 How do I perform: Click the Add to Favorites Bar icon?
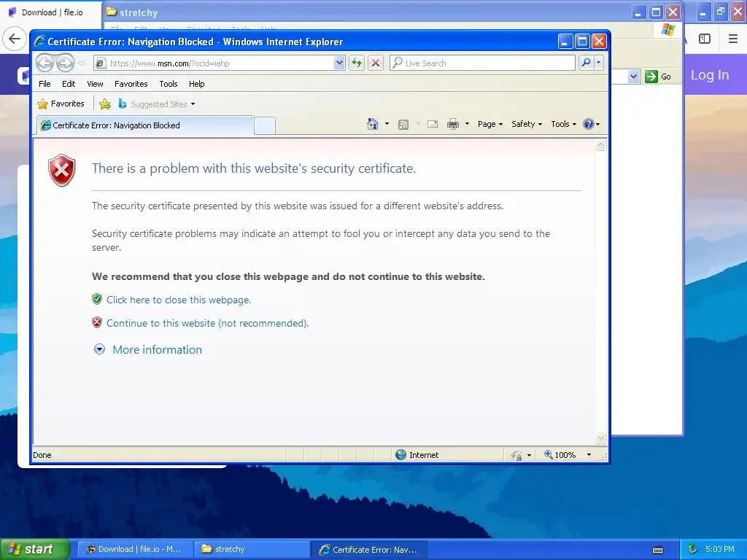105,104
